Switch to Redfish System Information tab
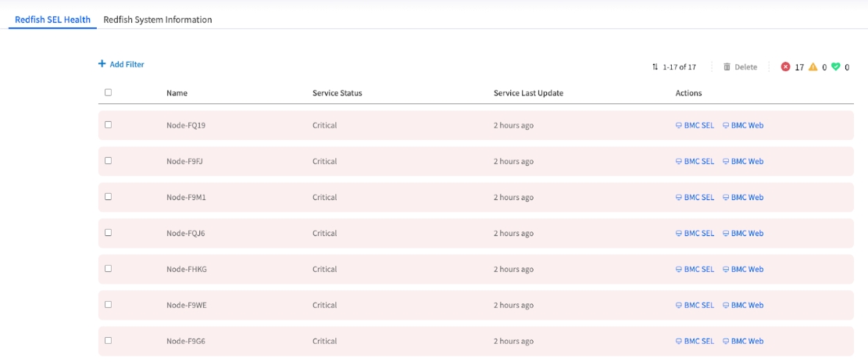The height and width of the screenshot is (362, 868). (x=158, y=20)
